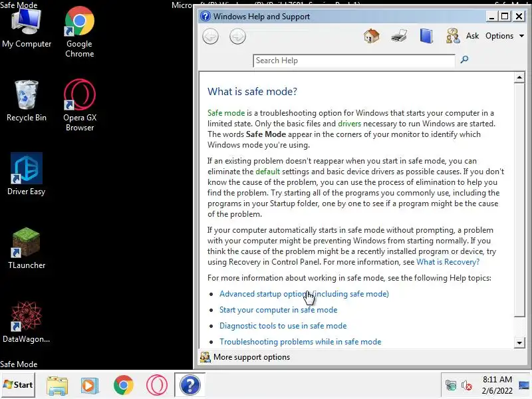Launch Opera from the taskbar
Screen dimensions: 532x399
pyautogui.click(x=157, y=385)
